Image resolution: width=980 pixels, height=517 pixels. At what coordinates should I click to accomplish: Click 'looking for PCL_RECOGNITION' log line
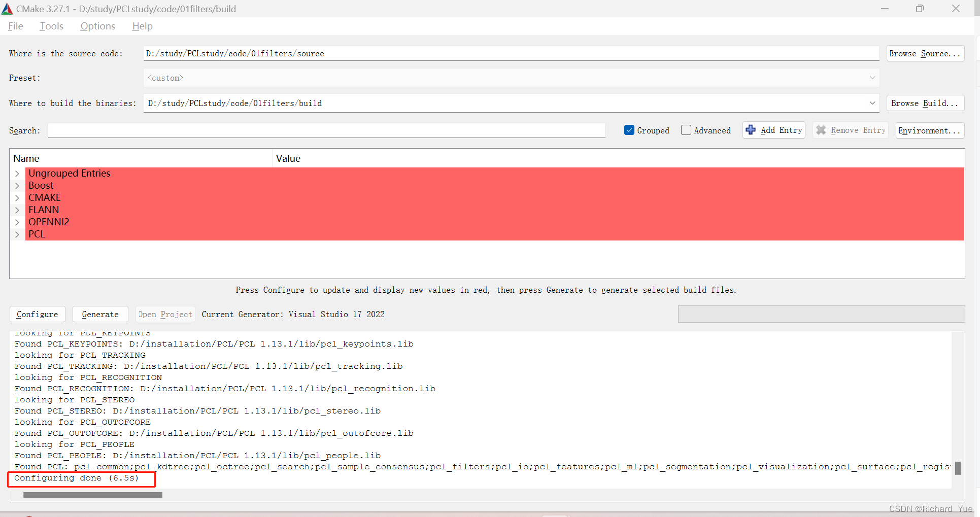click(88, 377)
